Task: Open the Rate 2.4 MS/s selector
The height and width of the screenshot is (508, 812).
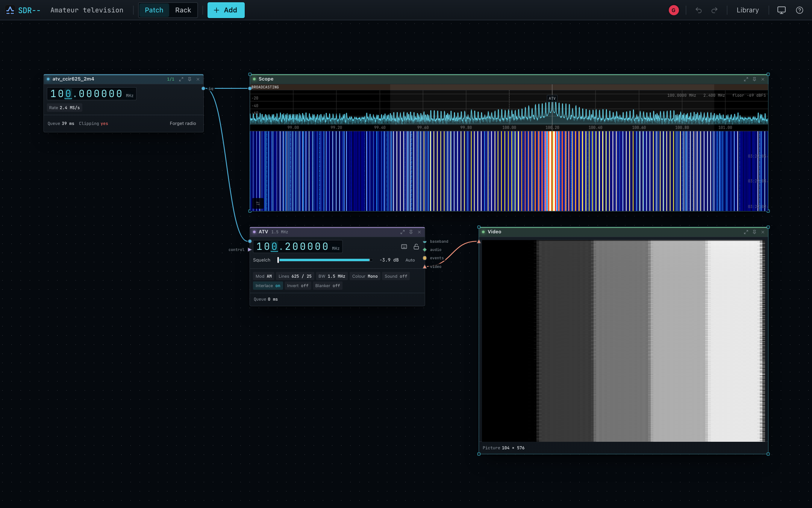Action: [64, 108]
